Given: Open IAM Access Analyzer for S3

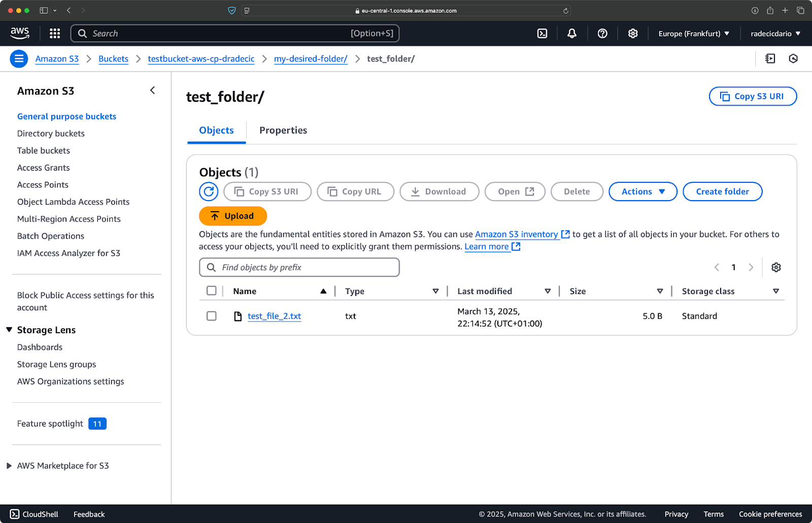Looking at the screenshot, I should (69, 253).
